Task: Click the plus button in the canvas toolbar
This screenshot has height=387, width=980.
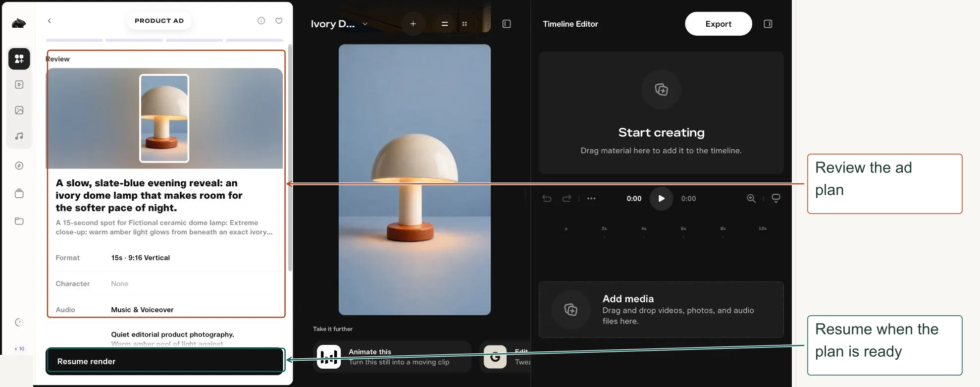Action: [413, 24]
